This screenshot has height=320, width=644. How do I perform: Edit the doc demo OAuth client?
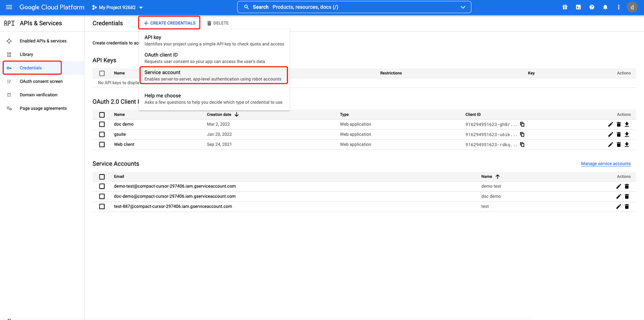pyautogui.click(x=611, y=124)
